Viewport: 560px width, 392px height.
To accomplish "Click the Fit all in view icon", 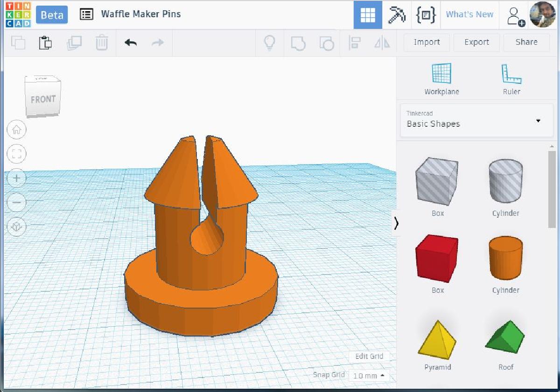I will [x=17, y=154].
